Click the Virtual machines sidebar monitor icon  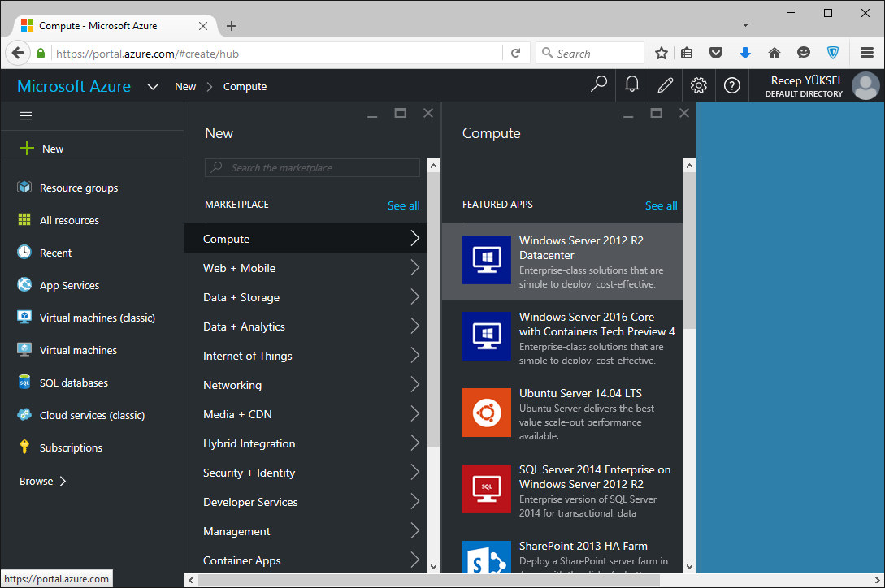(24, 350)
